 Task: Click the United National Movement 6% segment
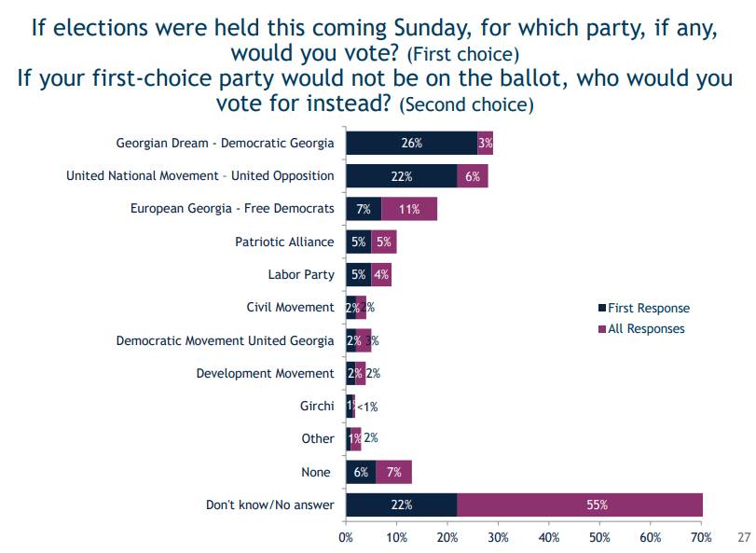pyautogui.click(x=473, y=176)
